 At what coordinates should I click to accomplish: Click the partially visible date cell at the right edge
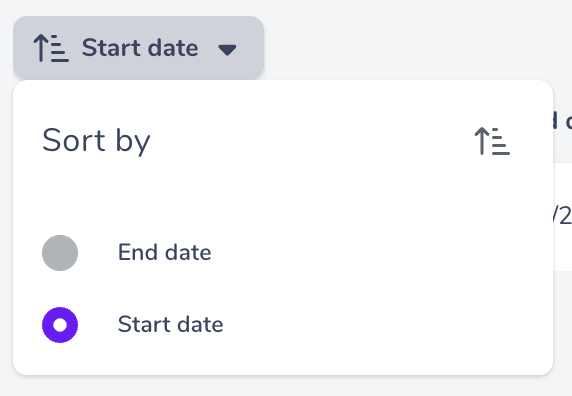(x=562, y=217)
